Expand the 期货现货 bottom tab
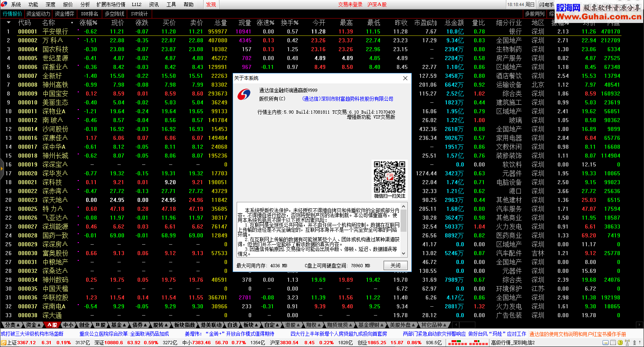 [339, 325]
